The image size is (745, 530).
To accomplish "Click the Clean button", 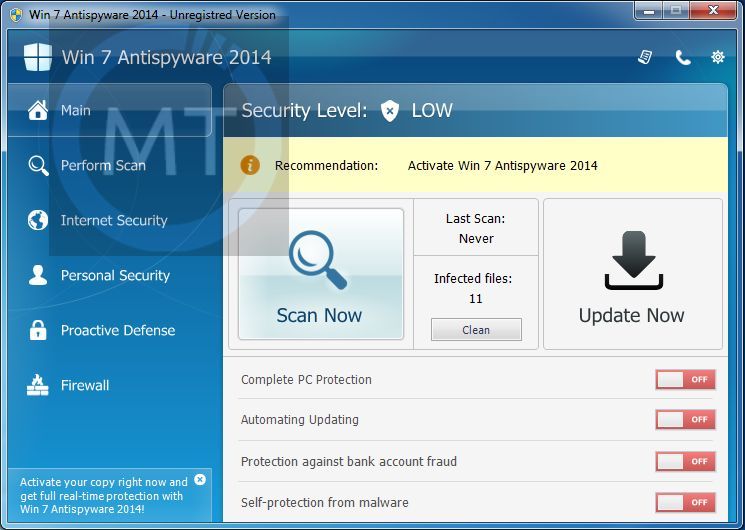I will point(476,329).
